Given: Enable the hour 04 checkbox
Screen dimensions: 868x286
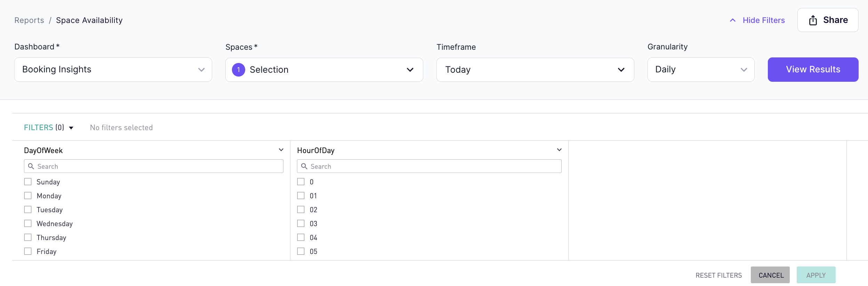Looking at the screenshot, I should (301, 237).
